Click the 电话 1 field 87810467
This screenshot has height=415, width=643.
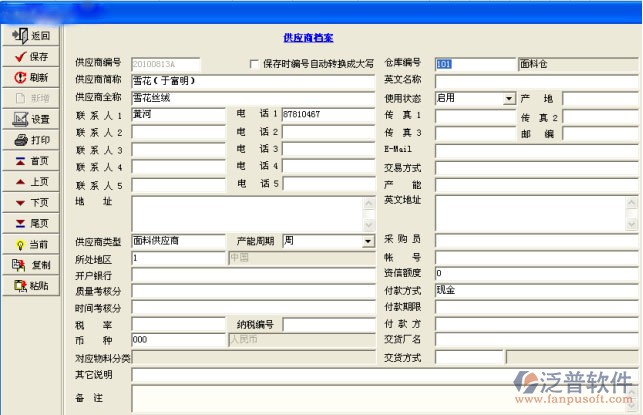[328, 115]
